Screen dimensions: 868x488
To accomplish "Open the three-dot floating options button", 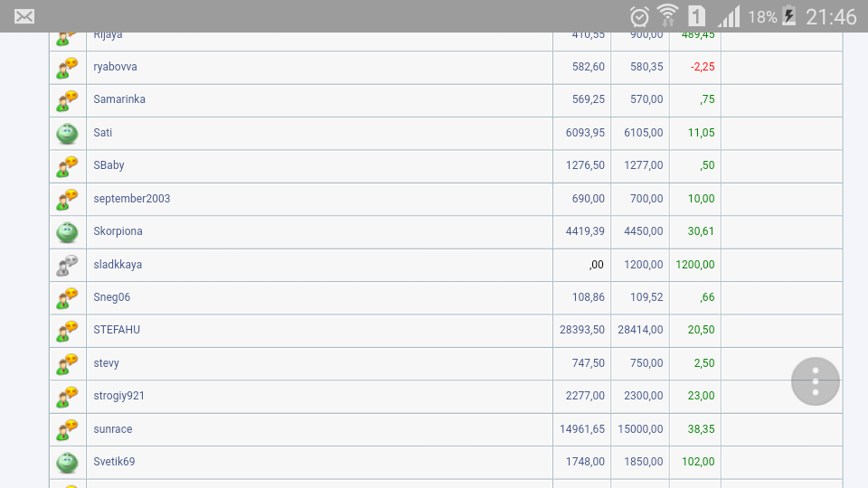I will click(816, 381).
